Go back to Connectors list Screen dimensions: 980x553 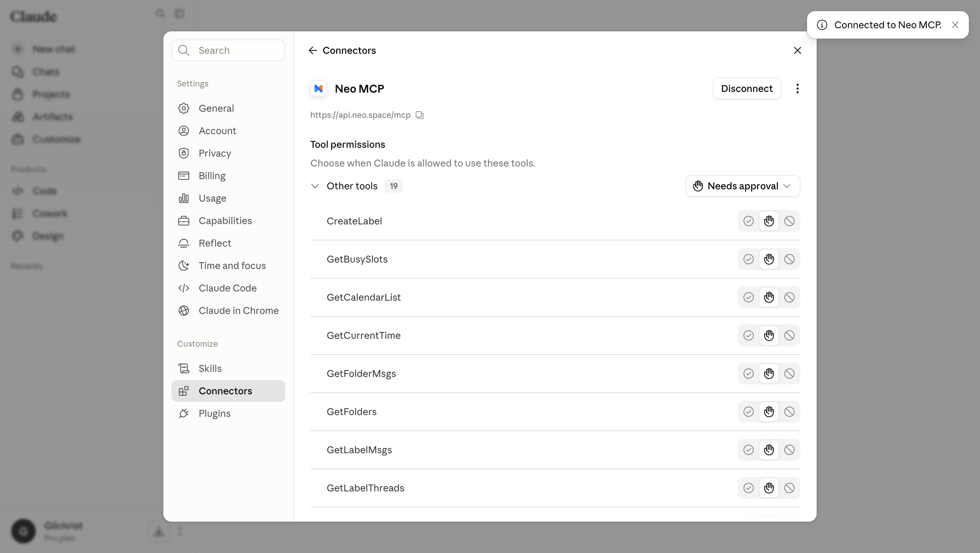tap(313, 50)
